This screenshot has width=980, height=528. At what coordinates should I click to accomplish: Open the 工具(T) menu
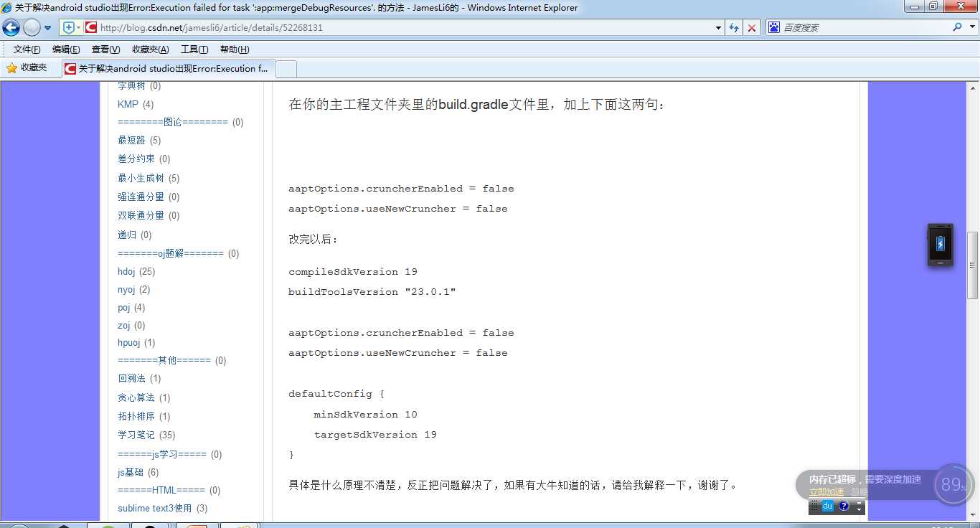coord(194,49)
